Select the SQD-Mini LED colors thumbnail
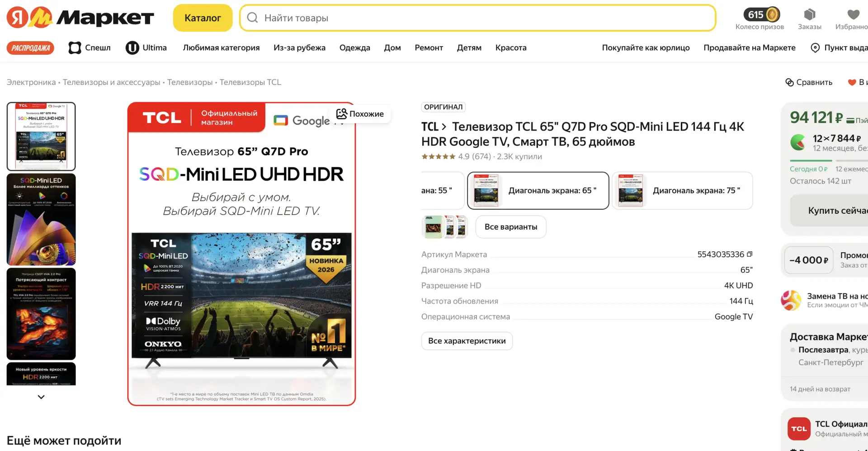The width and height of the screenshot is (868, 451). pyautogui.click(x=41, y=219)
